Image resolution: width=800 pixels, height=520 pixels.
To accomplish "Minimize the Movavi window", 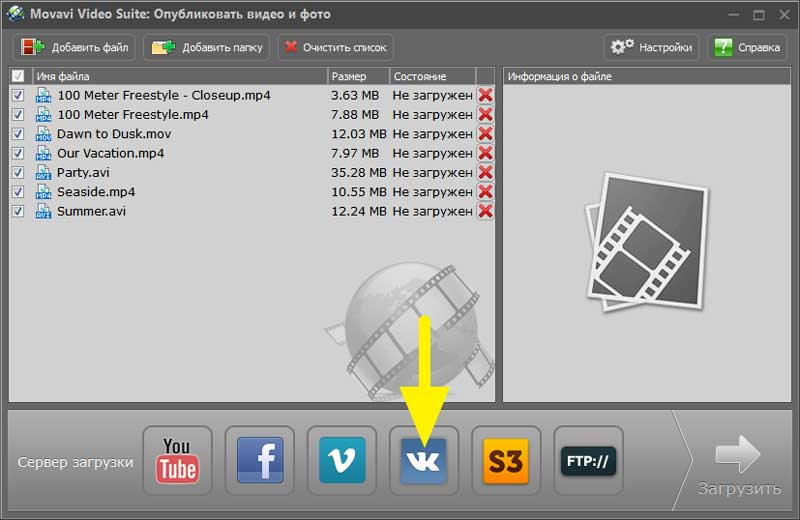I will [x=734, y=15].
